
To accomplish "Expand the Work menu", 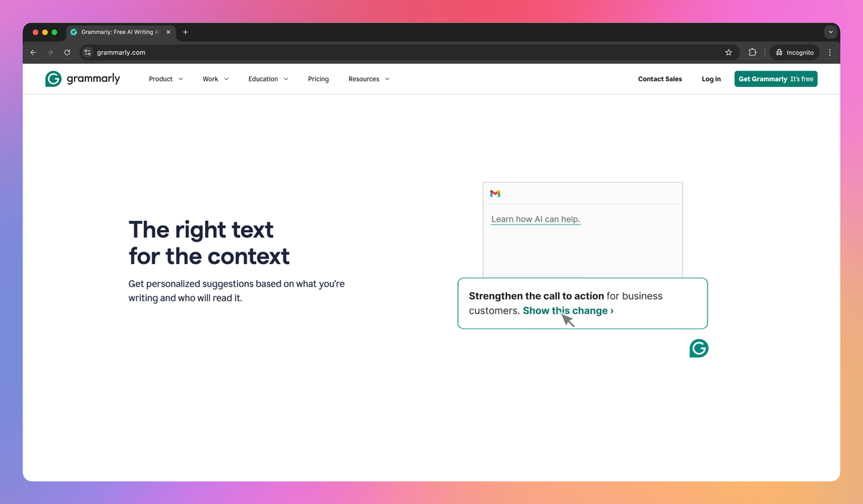I will coord(216,79).
